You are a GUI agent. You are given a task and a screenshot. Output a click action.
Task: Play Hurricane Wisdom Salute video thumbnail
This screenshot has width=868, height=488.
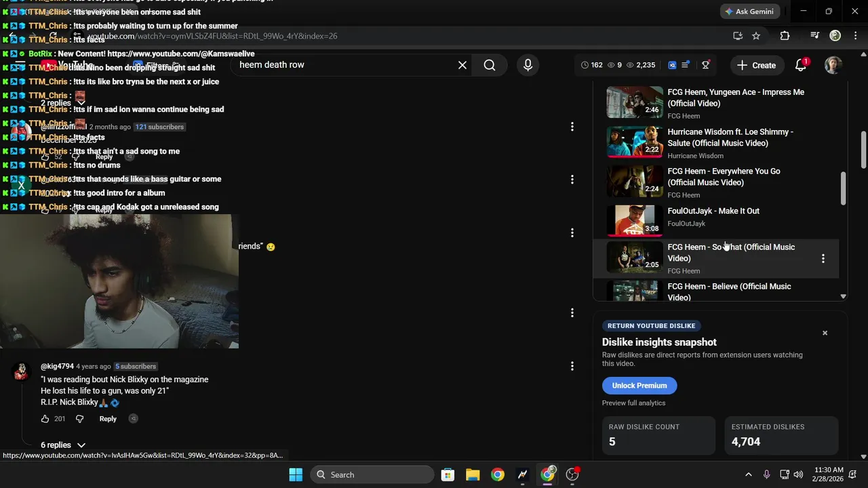[635, 142]
